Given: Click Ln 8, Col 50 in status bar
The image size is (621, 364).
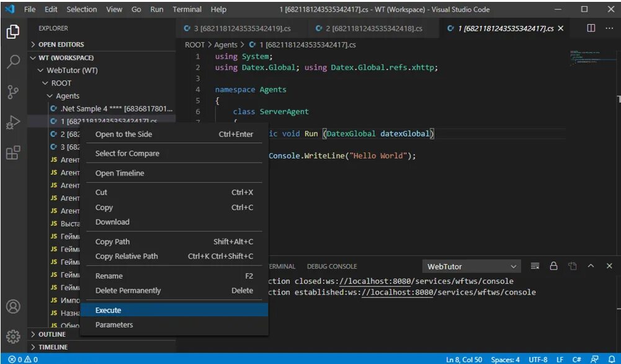Looking at the screenshot, I should [x=464, y=360].
